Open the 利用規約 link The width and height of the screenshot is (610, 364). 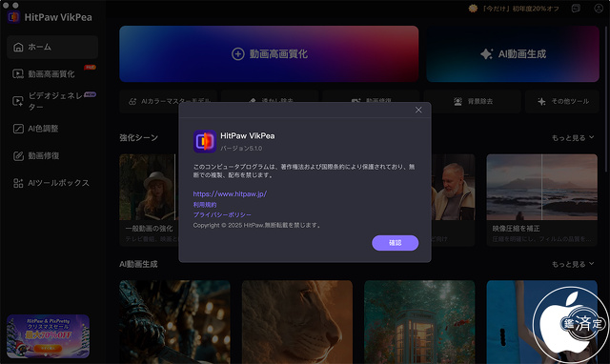[x=205, y=205]
